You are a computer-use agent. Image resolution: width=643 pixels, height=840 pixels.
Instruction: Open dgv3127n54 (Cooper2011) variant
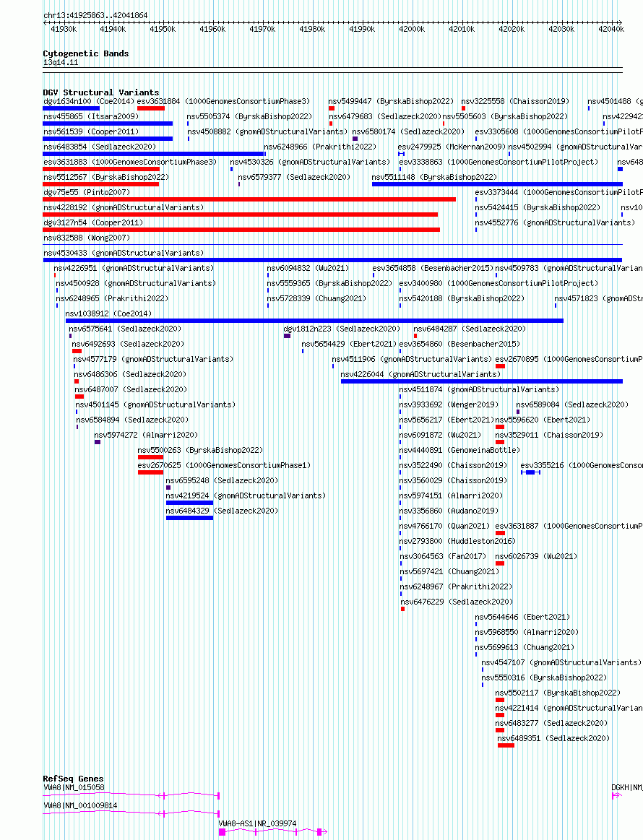coord(93,222)
